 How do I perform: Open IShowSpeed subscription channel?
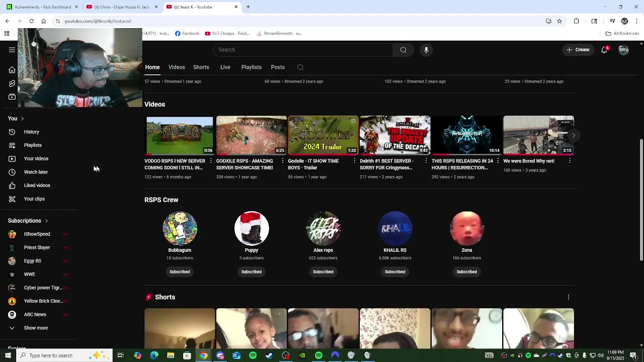tap(37, 234)
